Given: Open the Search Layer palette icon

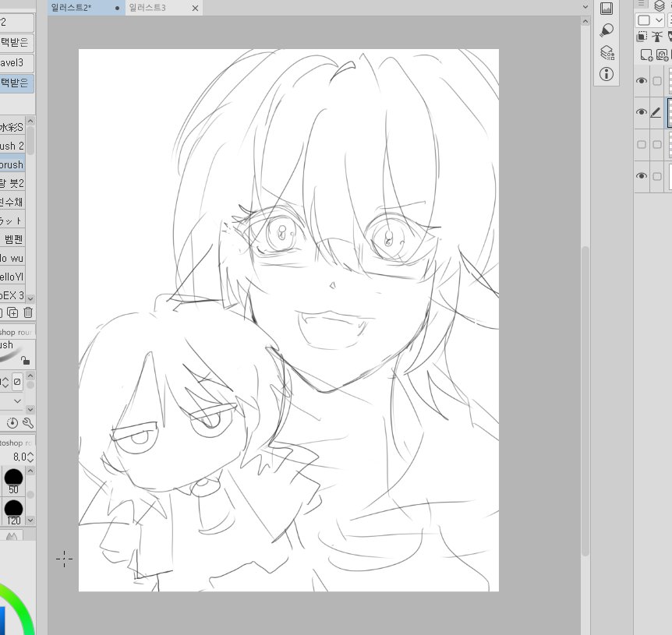Looking at the screenshot, I should click(x=607, y=52).
